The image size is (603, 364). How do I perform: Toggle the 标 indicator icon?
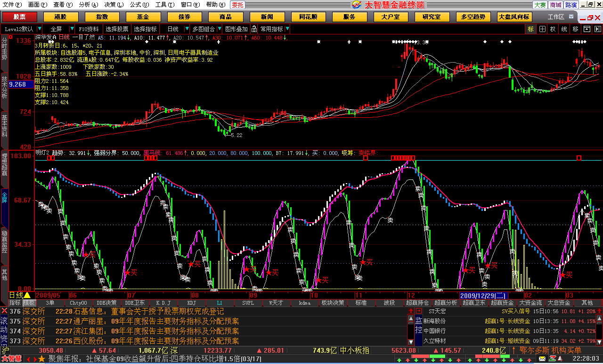(x=531, y=29)
